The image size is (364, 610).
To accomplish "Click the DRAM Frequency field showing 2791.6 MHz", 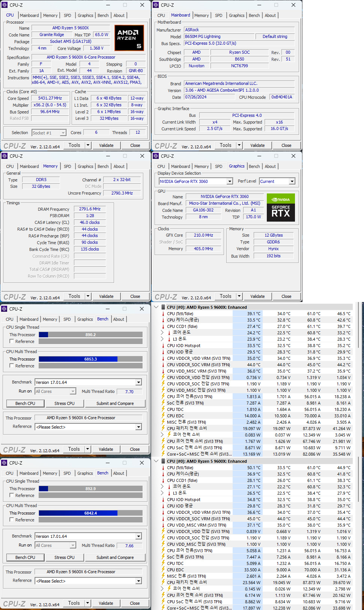I will [90, 209].
